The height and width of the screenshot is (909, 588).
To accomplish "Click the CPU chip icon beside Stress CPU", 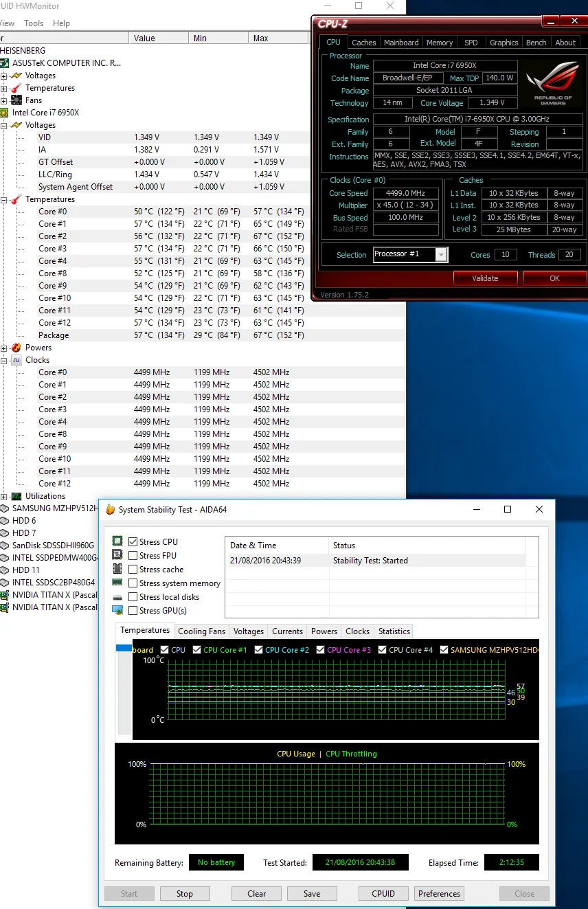I will 117,541.
